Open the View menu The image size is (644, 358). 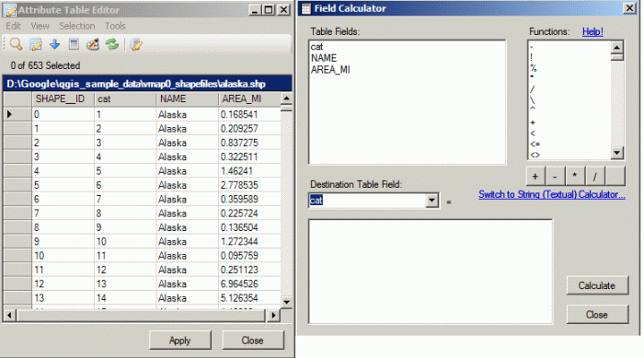tap(40, 26)
